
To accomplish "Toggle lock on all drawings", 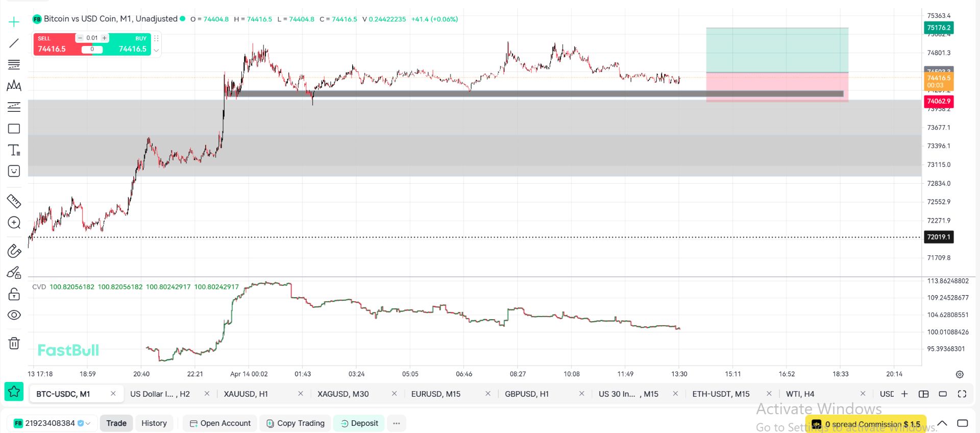I will pyautogui.click(x=14, y=294).
